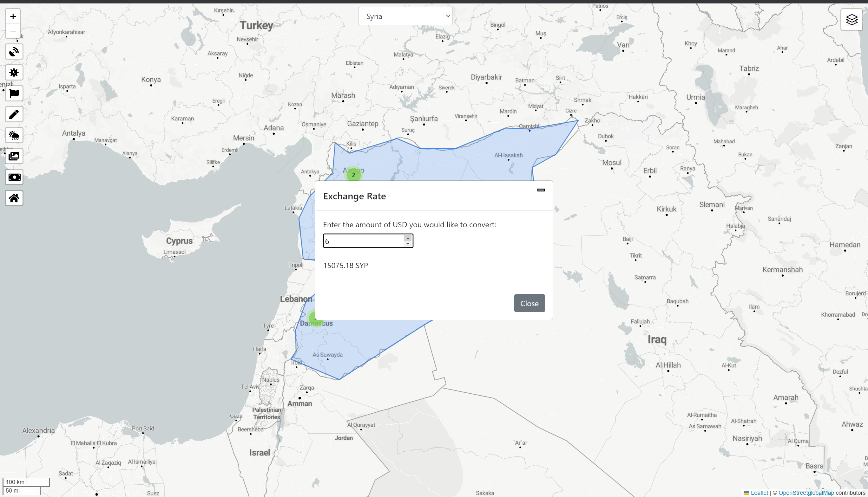Click the flag country info button

pyautogui.click(x=14, y=94)
